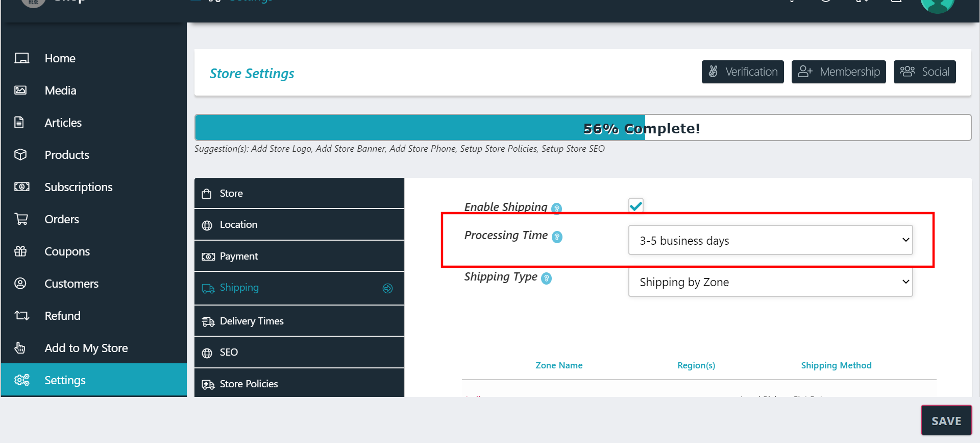Click the Articles document icon
This screenshot has width=980, height=443.
click(19, 123)
